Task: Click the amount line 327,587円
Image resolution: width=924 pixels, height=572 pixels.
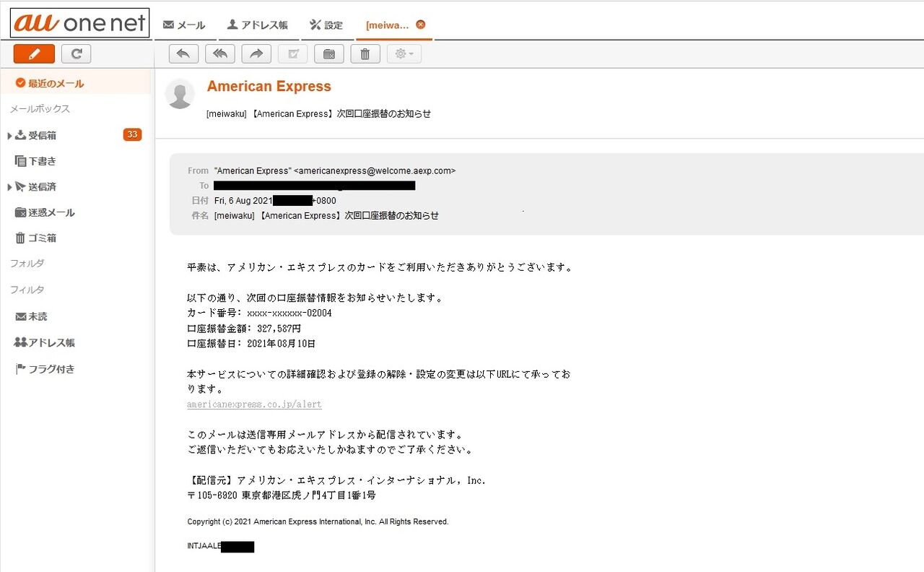Action: point(244,329)
